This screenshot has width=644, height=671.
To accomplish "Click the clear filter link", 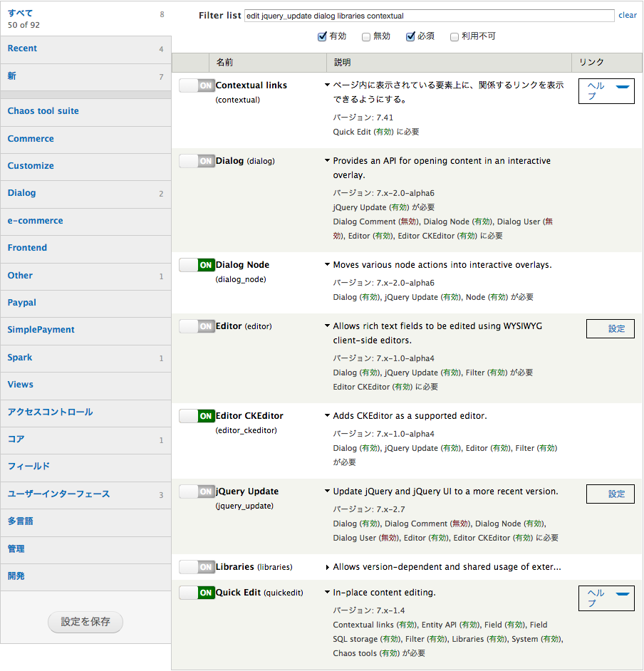I will coord(628,15).
